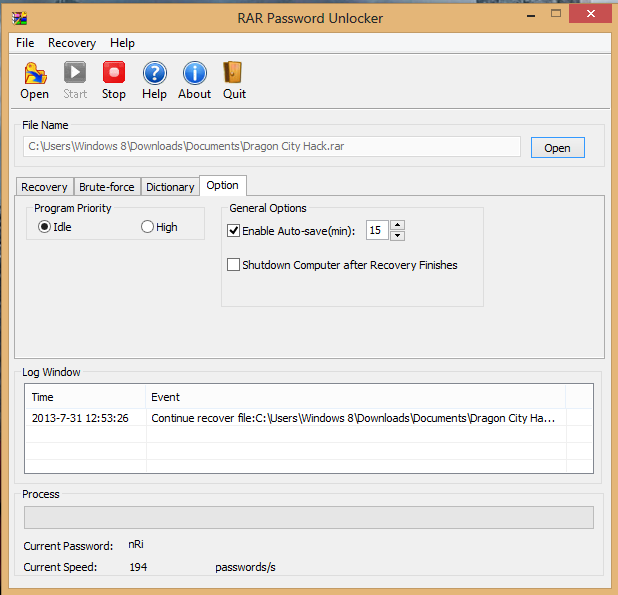Quit the program using the door icon
618x595 pixels.
(233, 73)
